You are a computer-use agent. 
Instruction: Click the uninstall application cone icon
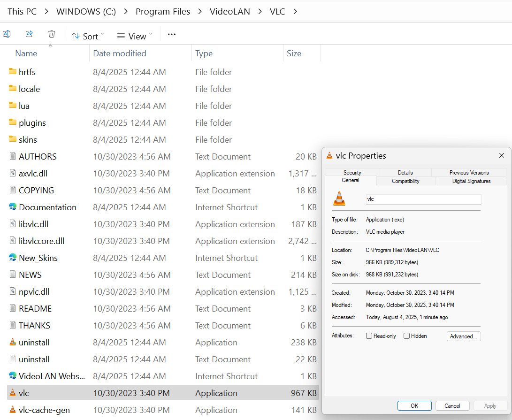tap(12, 342)
